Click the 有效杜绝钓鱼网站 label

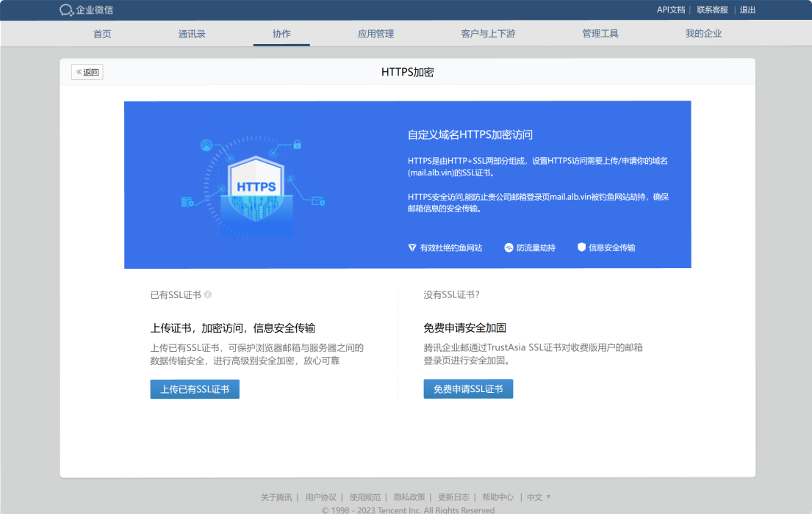[x=450, y=248]
